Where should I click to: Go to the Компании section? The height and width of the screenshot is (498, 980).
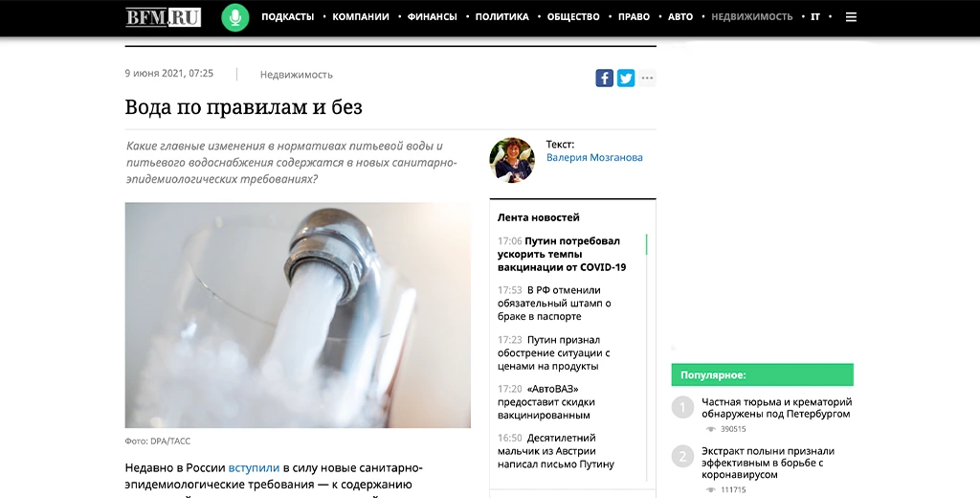coord(361,17)
